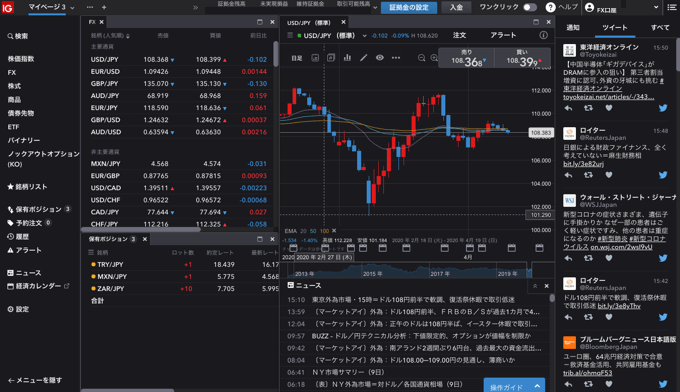Image resolution: width=680 pixels, height=392 pixels.
Task: Click the news panel vertical scrollbar
Action: point(552,298)
